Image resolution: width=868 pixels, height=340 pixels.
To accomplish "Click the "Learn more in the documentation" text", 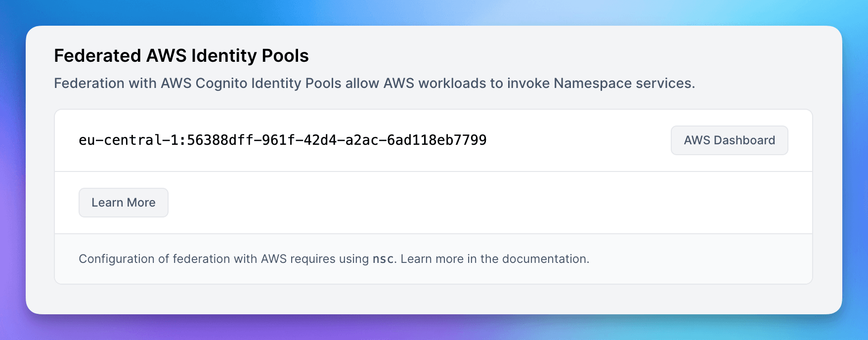I will tap(495, 259).
